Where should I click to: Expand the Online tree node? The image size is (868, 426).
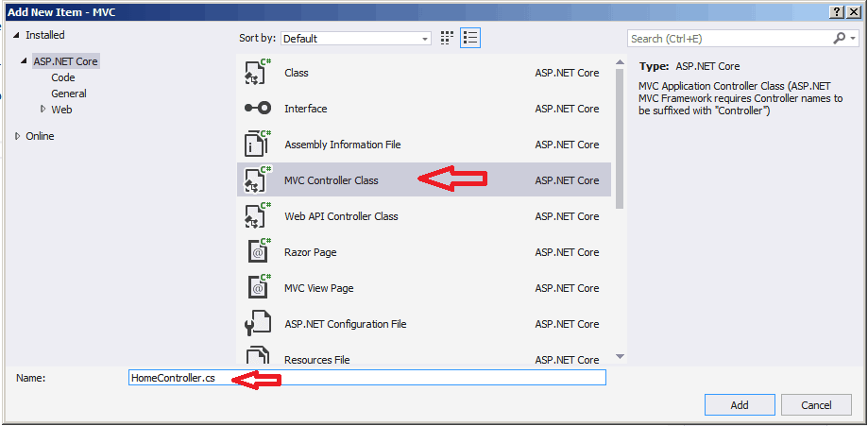point(18,136)
